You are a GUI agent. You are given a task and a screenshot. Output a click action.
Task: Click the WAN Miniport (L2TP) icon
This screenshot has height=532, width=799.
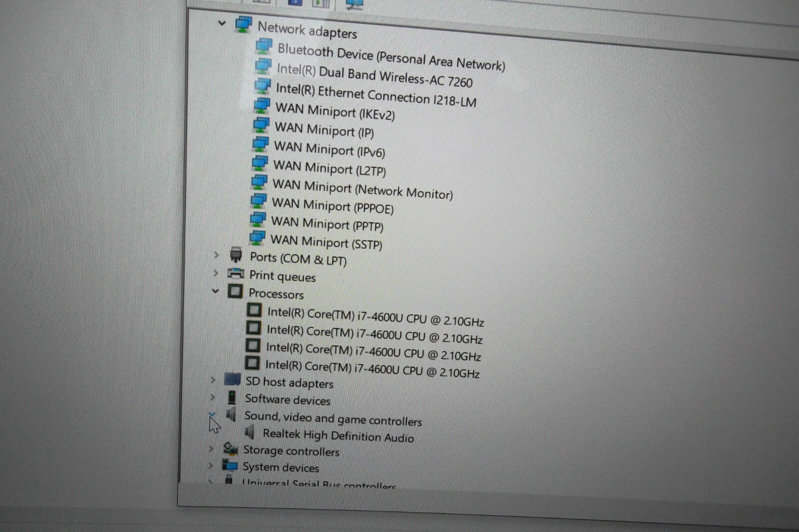pos(260,163)
